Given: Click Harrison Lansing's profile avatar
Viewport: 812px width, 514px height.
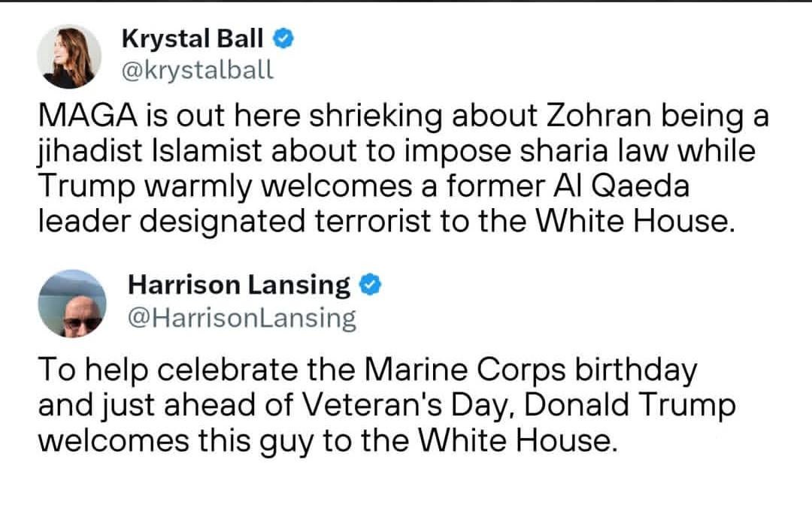Looking at the screenshot, I should [72, 303].
